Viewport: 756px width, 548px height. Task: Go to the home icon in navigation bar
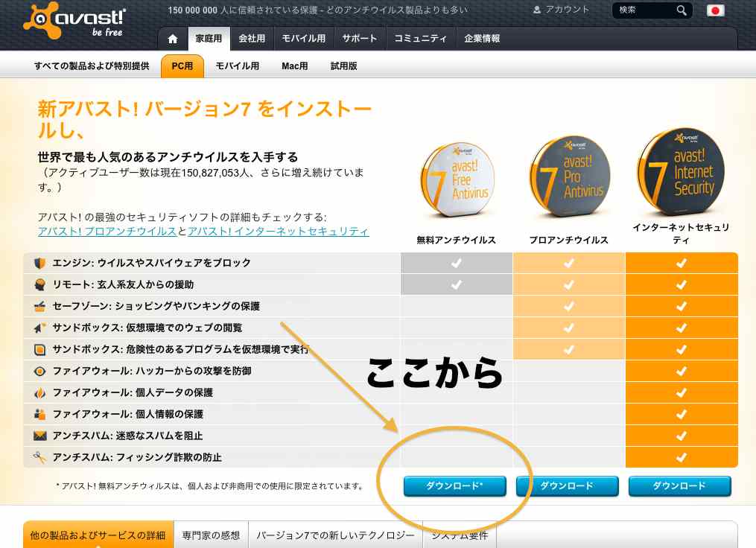coord(173,39)
